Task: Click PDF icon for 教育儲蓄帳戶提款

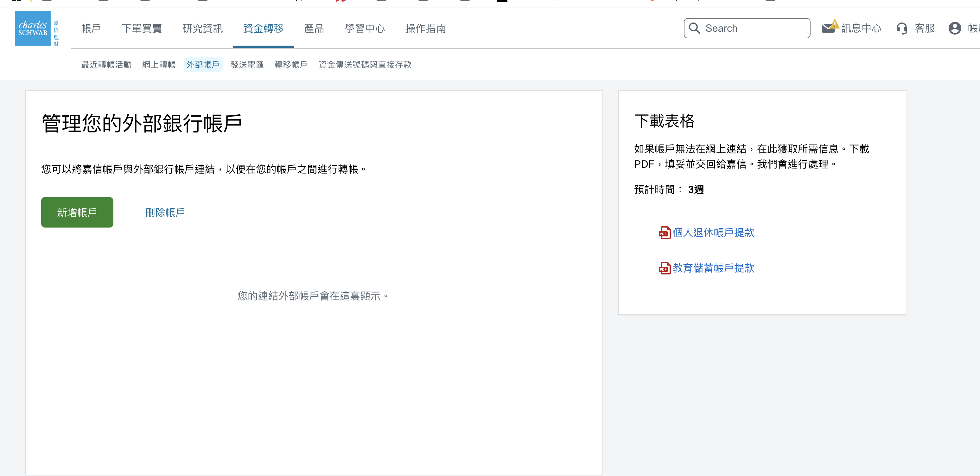Action: 664,268
